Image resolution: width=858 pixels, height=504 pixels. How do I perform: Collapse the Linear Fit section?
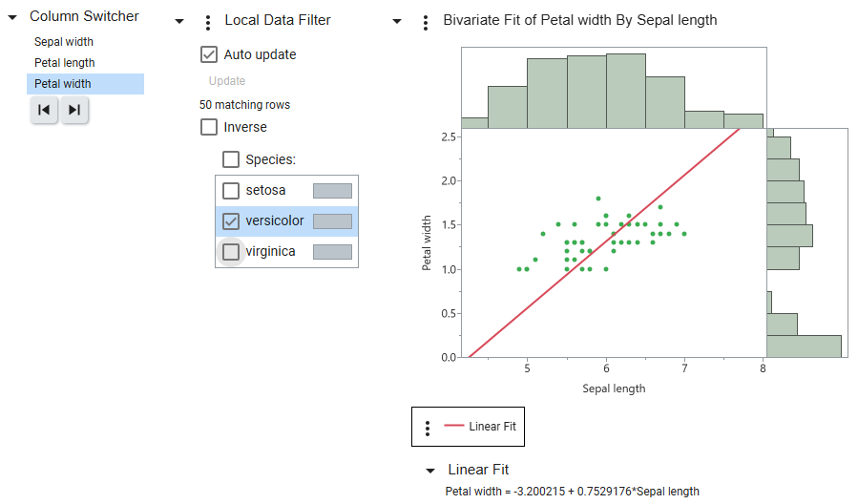click(430, 471)
